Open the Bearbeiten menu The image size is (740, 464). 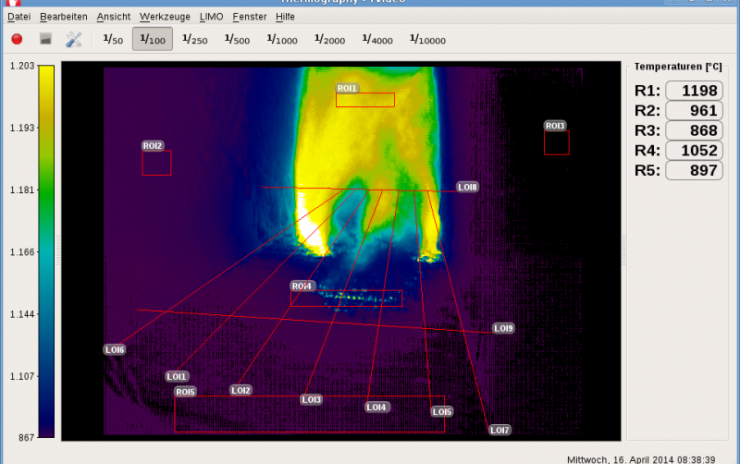pos(64,17)
